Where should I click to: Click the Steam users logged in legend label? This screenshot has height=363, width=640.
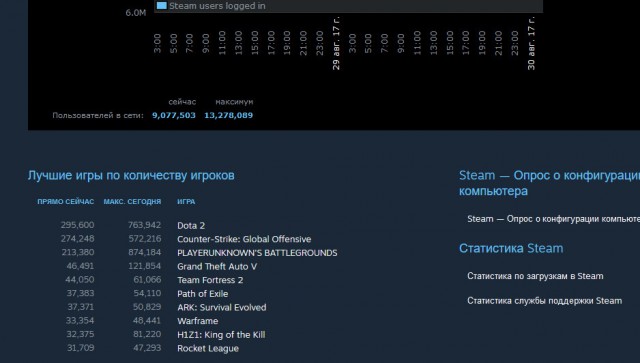[217, 6]
